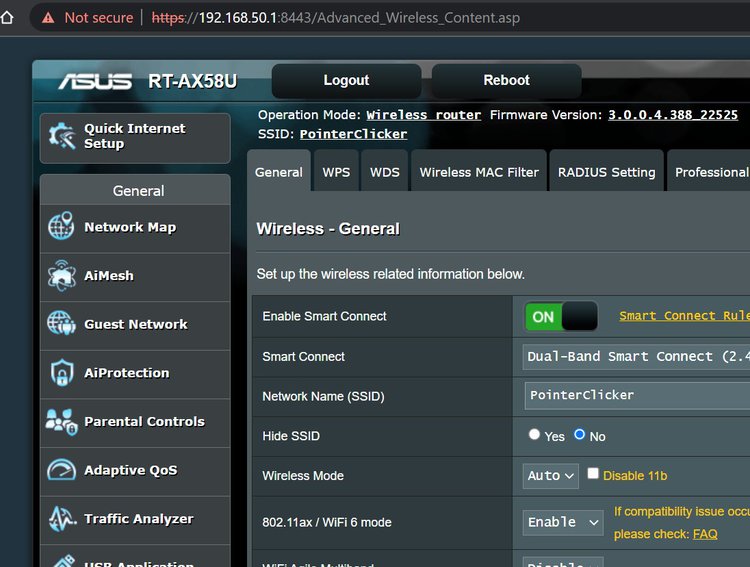Screen dimensions: 750x567
Task: Click the Network Map globe icon
Action: pyautogui.click(x=61, y=225)
